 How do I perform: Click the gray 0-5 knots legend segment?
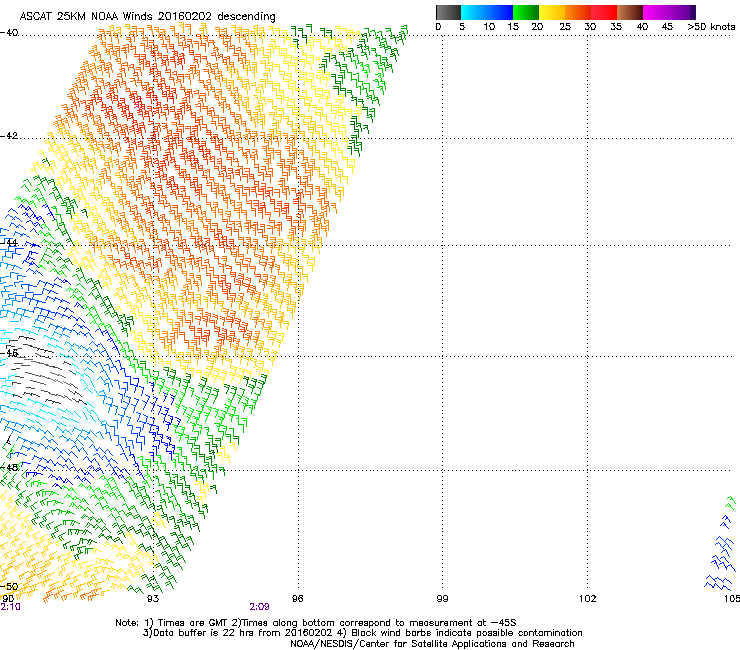448,12
